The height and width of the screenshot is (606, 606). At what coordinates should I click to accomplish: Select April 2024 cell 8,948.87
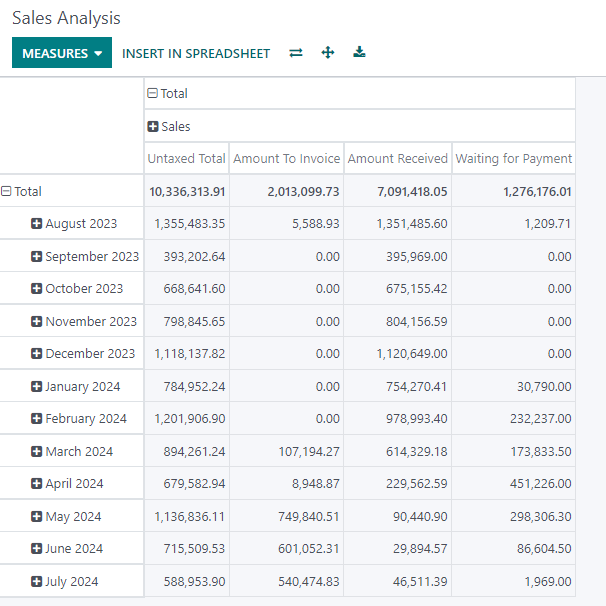(x=286, y=483)
